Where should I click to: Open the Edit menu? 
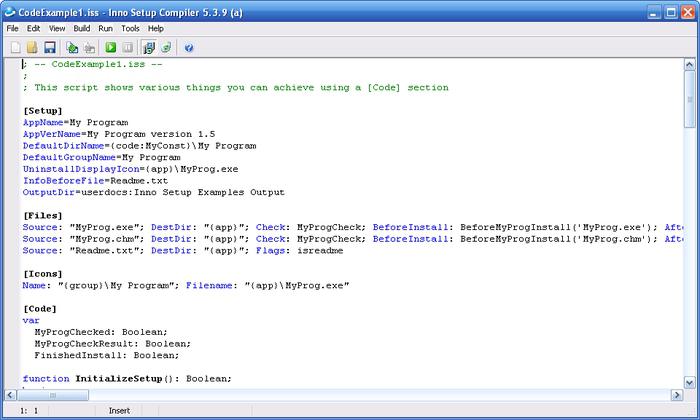click(33, 29)
